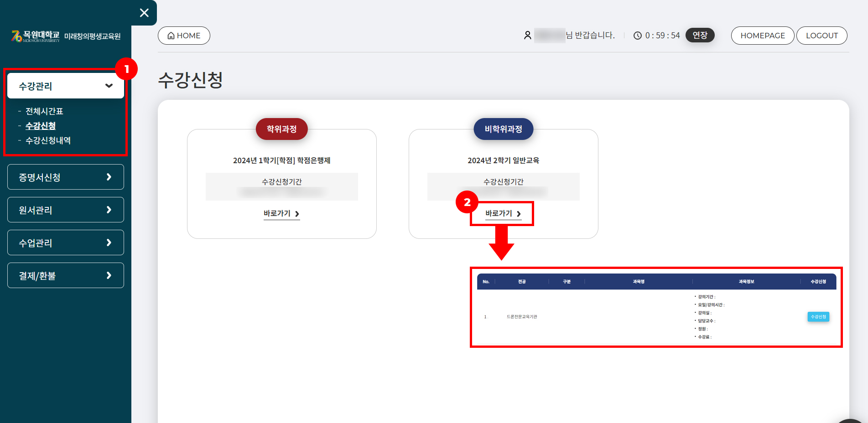The image size is (868, 423).
Task: Click the session countdown time 0:59:54
Action: (662, 36)
